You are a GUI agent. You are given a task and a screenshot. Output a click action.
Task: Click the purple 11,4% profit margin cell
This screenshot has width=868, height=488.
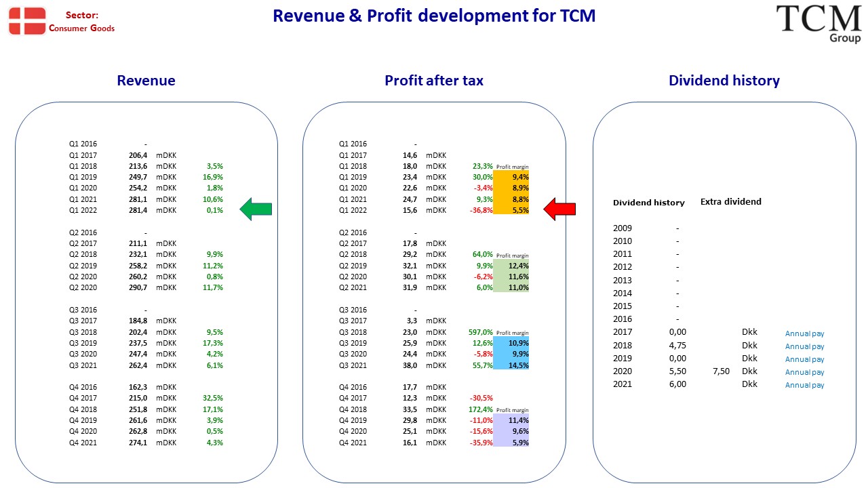click(511, 420)
